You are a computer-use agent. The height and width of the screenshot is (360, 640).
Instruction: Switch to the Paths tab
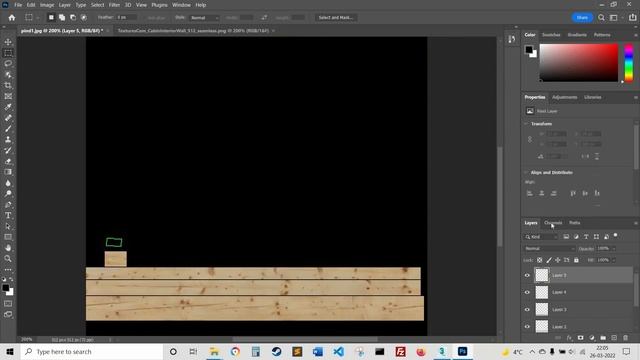click(x=575, y=223)
